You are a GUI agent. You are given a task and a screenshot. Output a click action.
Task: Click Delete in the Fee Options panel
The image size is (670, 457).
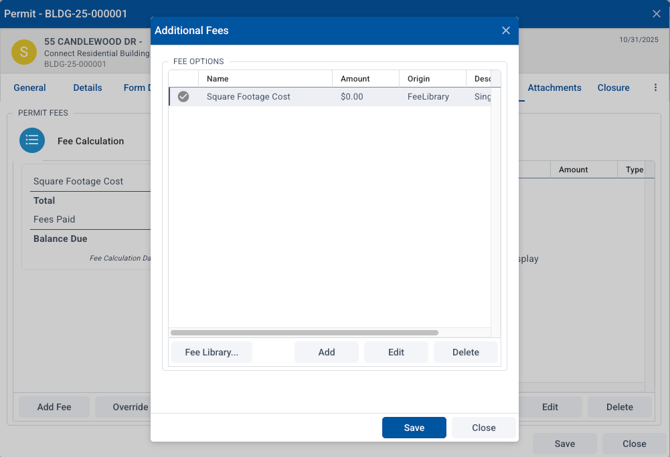click(x=465, y=352)
